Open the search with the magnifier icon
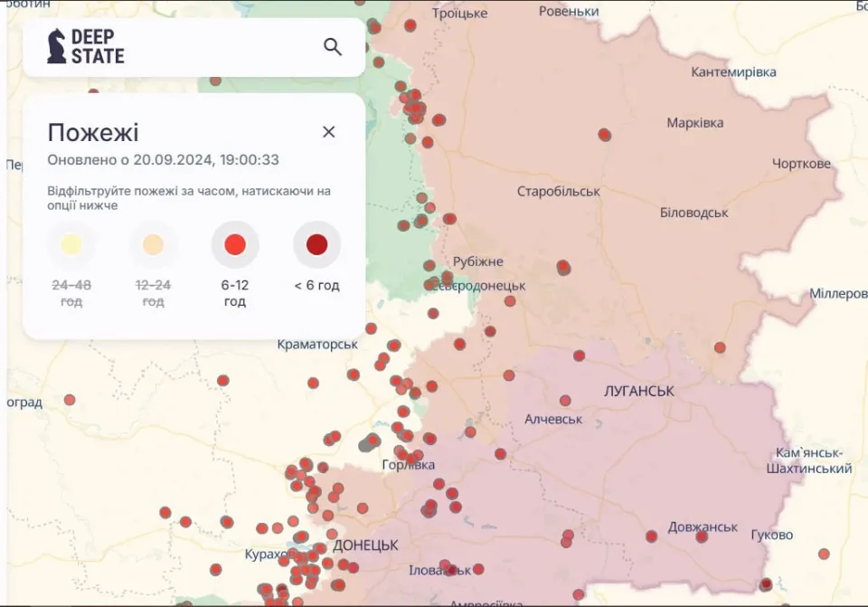The image size is (868, 607). tap(333, 46)
